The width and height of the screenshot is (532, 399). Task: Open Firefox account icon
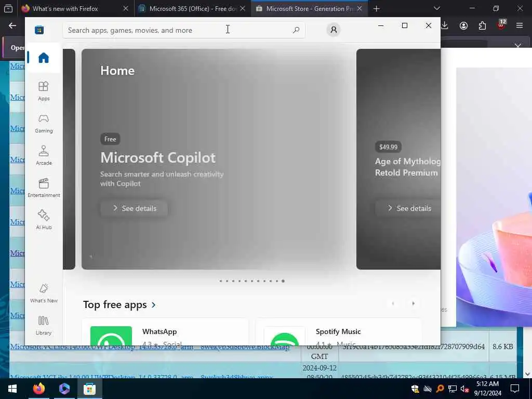tap(463, 25)
